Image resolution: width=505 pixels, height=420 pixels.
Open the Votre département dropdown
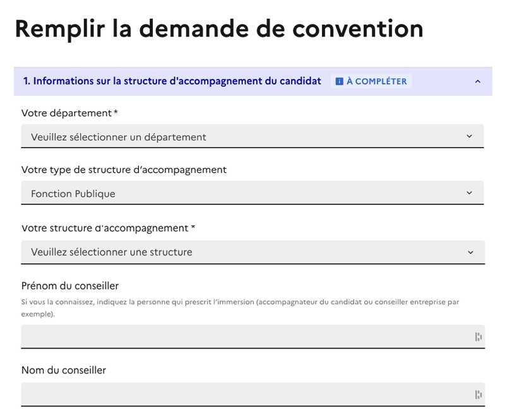[252, 136]
